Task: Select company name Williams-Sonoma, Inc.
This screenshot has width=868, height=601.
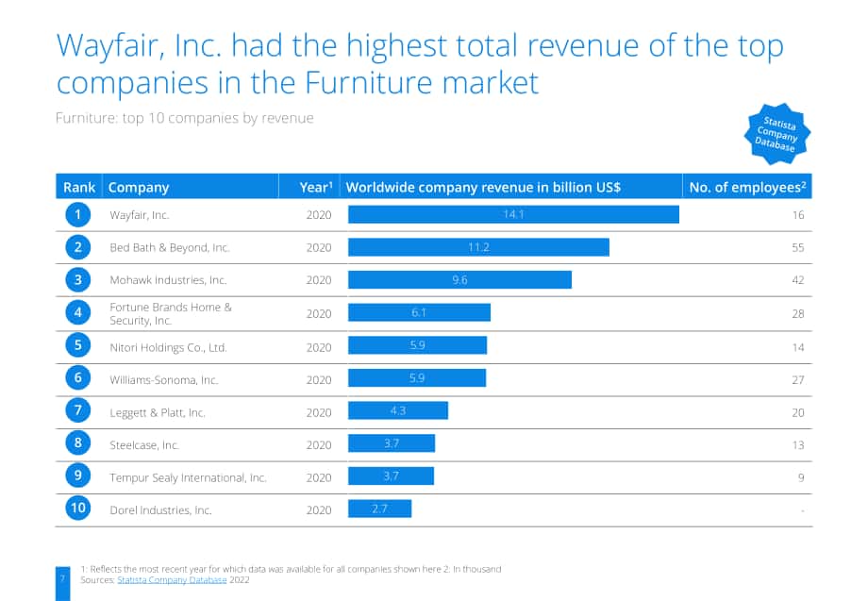Action: point(164,380)
